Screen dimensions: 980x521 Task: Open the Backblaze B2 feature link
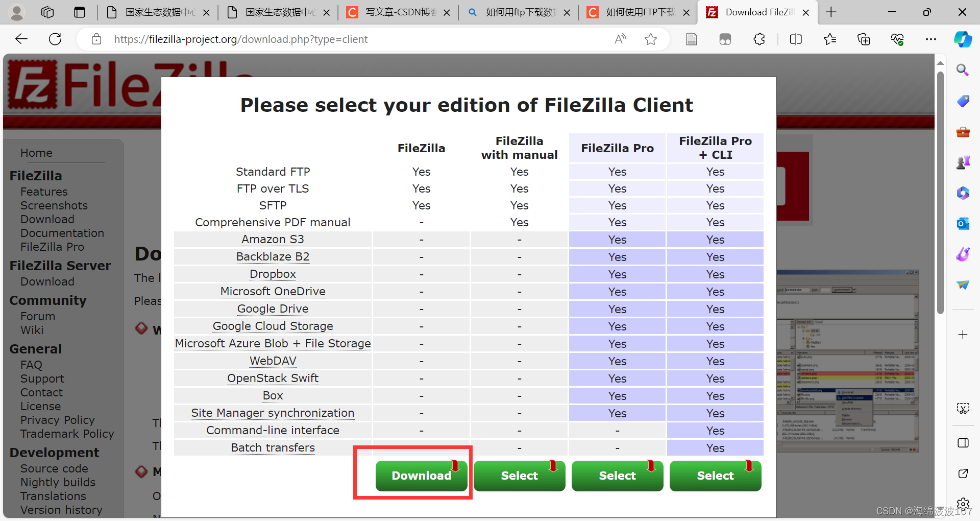tap(273, 257)
